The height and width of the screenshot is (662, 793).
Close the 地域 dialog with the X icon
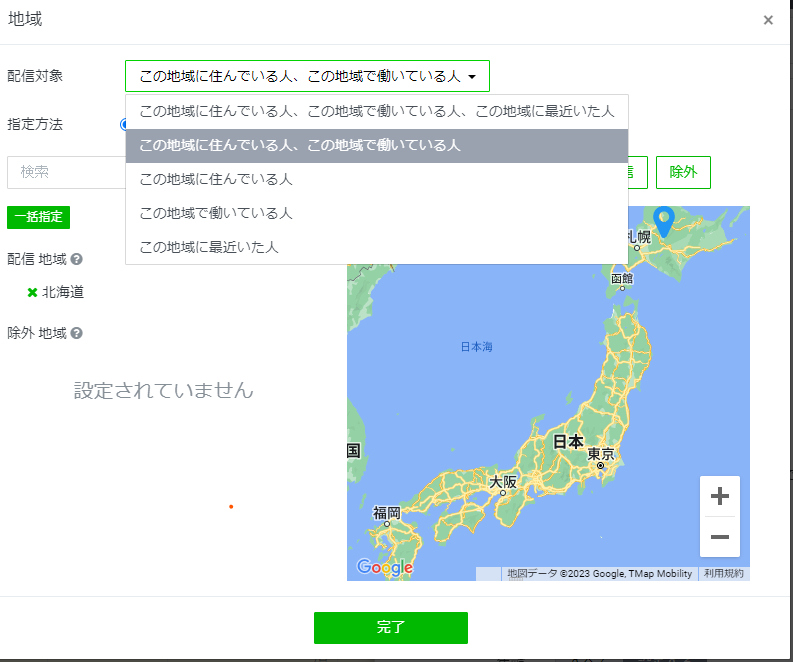tap(768, 20)
